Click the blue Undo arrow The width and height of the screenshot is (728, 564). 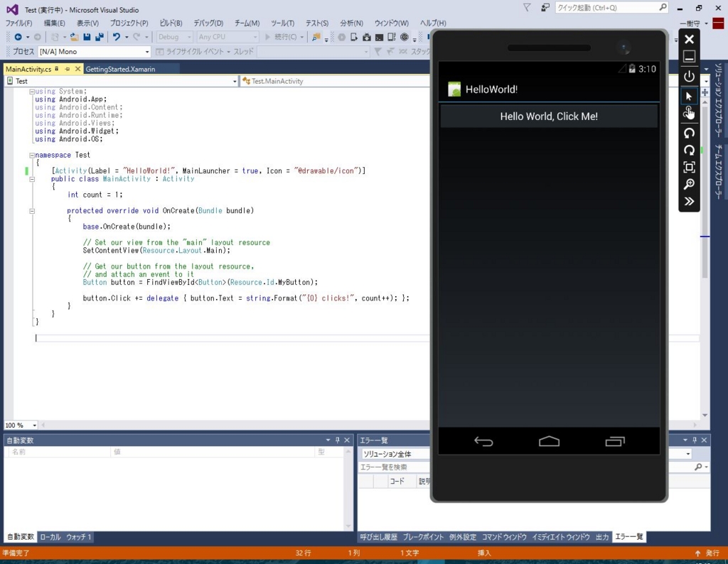coord(116,37)
